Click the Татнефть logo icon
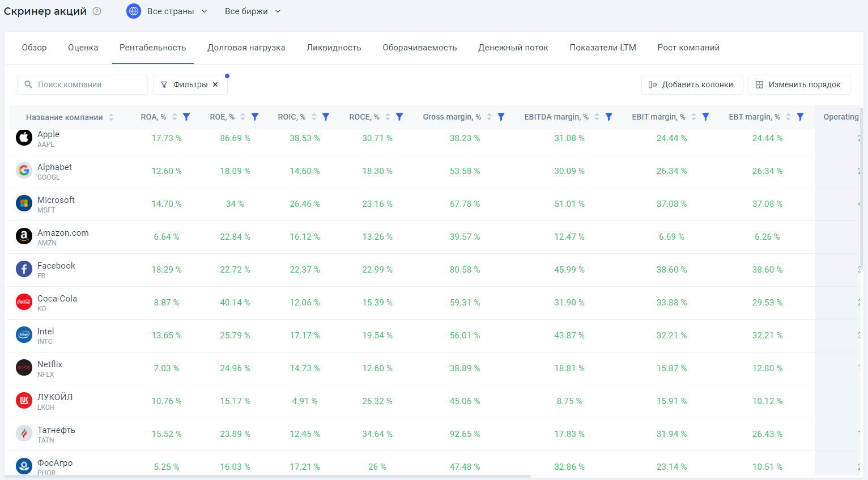 24,434
